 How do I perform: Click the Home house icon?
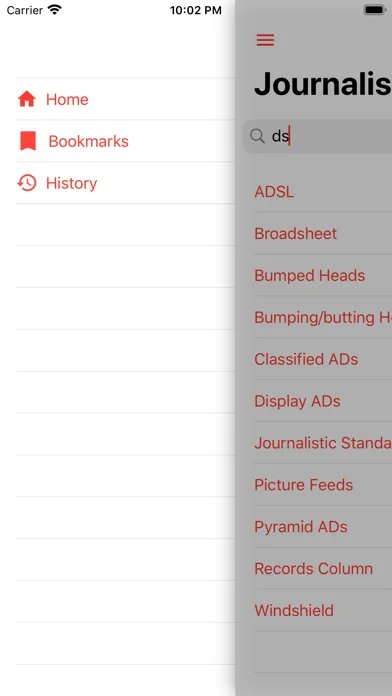click(27, 99)
